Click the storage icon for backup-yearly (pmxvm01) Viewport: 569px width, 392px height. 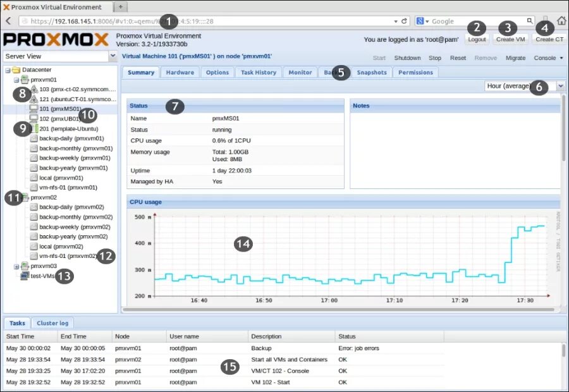[x=34, y=168]
